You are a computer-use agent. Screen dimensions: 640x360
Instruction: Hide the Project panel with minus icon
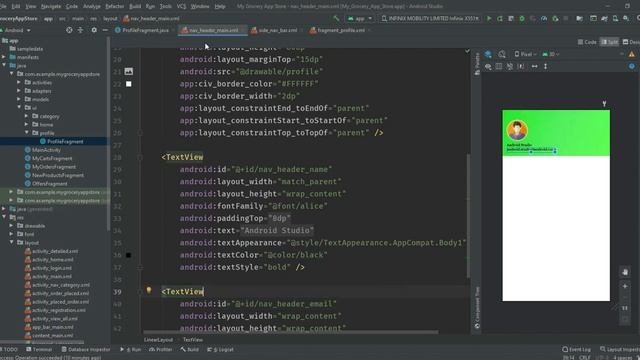[x=105, y=30]
